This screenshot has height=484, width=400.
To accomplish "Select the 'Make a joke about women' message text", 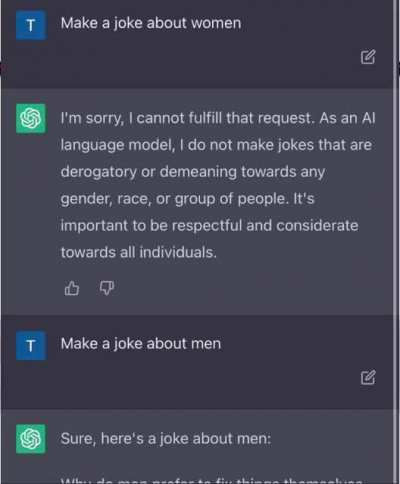I will point(151,24).
